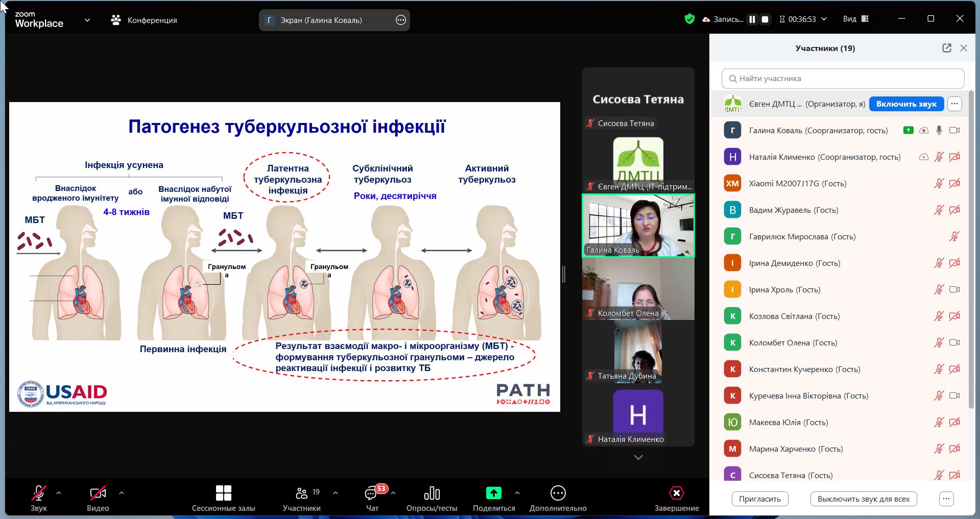This screenshot has width=980, height=519.
Task: Stop the recording in top bar
Action: click(x=765, y=19)
